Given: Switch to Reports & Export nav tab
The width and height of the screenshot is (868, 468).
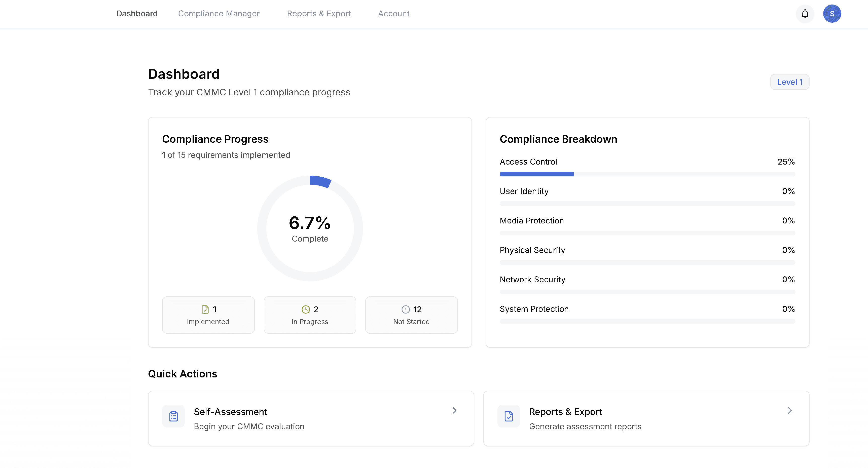Looking at the screenshot, I should [319, 14].
